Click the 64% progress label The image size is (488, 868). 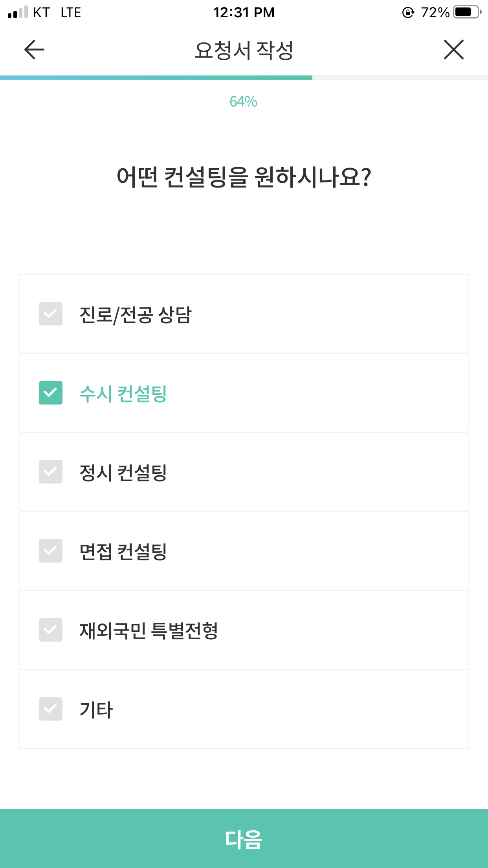coord(244,102)
